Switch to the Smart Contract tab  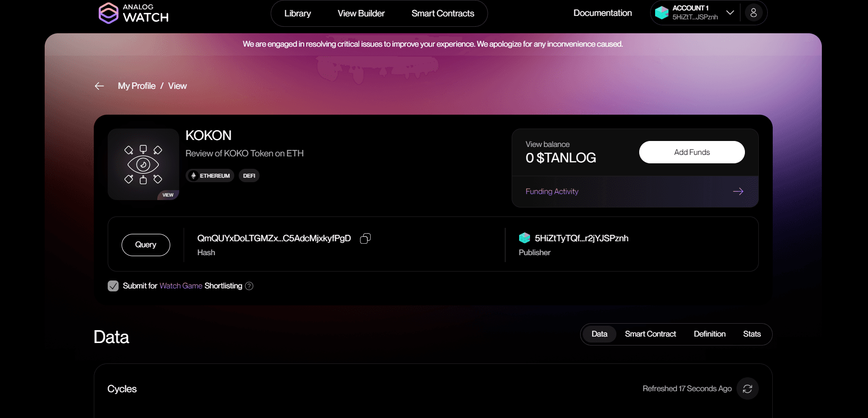(x=650, y=334)
